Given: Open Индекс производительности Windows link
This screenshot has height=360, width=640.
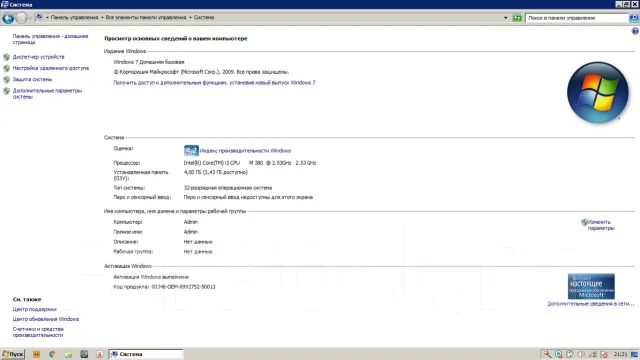Looking at the screenshot, I should (x=245, y=151).
